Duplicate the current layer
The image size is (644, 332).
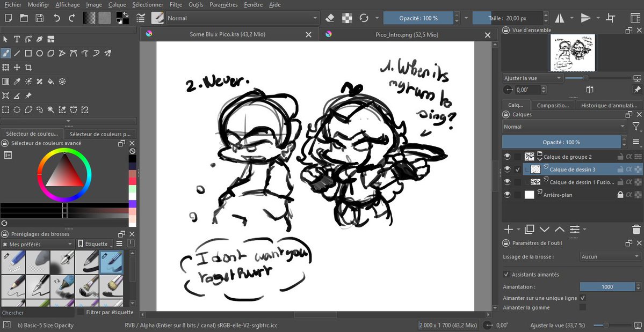pos(530,228)
